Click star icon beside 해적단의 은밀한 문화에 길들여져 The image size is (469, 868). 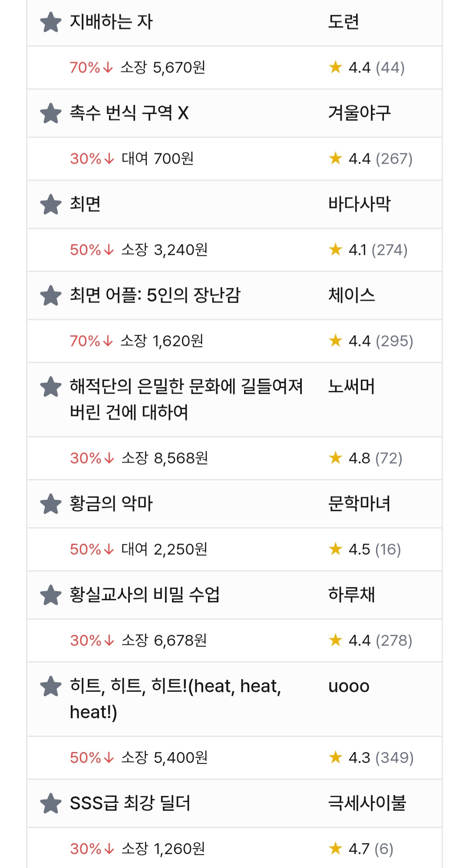(x=51, y=387)
